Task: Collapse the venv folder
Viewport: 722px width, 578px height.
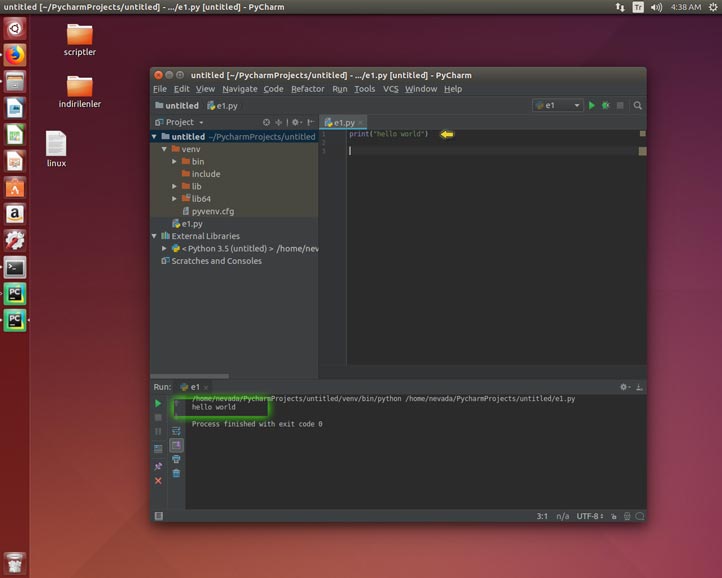Action: coord(164,149)
